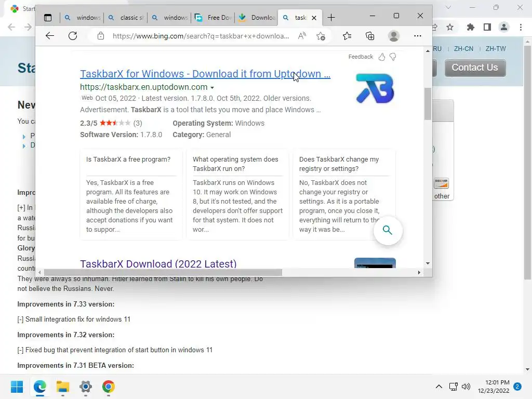The image size is (532, 399).
Task: Open 'Does TaskbarX change my registry' card
Action: click(344, 194)
